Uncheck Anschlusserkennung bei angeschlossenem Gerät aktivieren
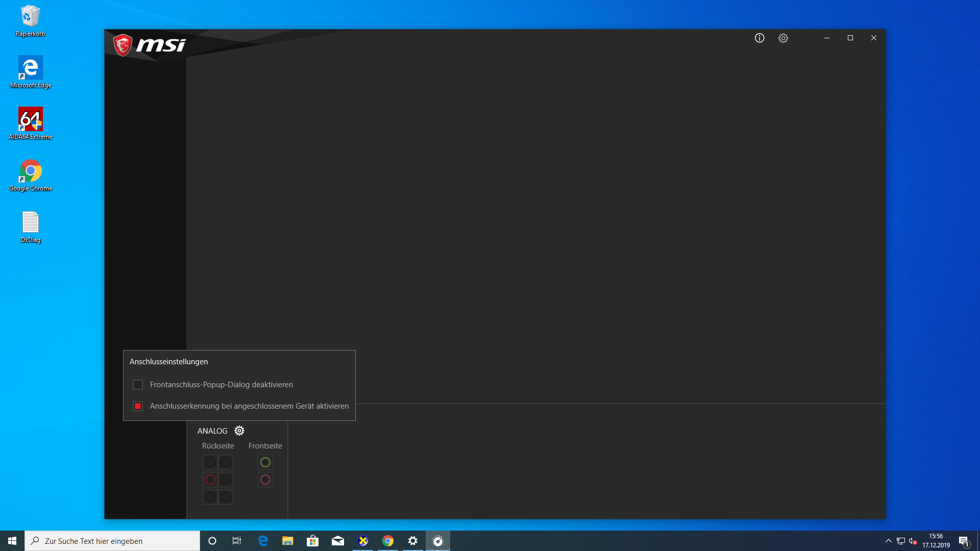Viewport: 980px width, 551px height. pos(138,406)
